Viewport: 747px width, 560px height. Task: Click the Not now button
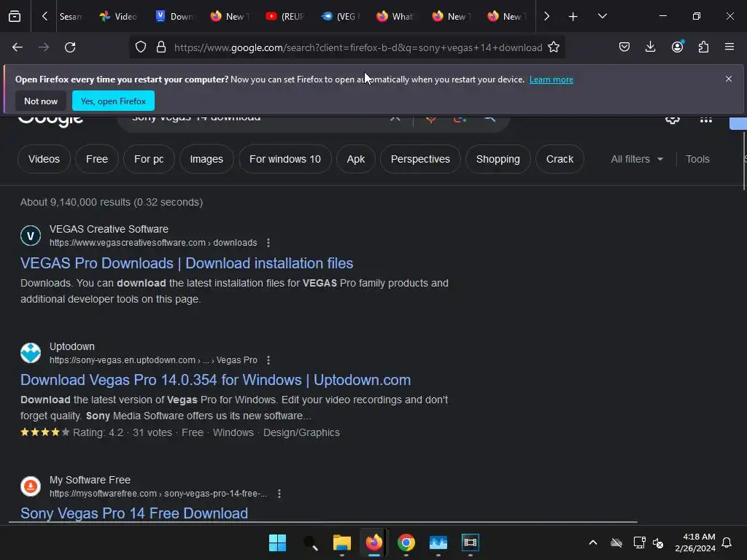(x=41, y=101)
